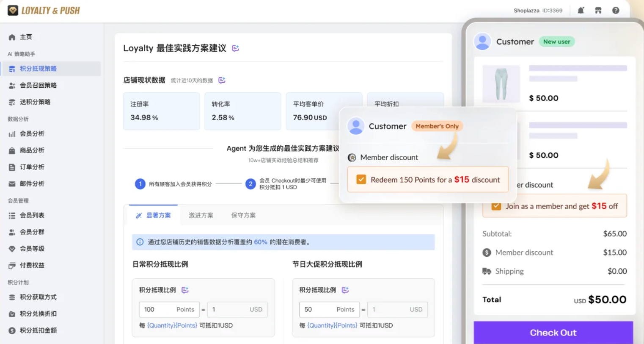The image size is (644, 344).
Task: Click the AI sparkle icon beside "Loyalty 最佳实践方案建议"
Action: pyautogui.click(x=235, y=48)
